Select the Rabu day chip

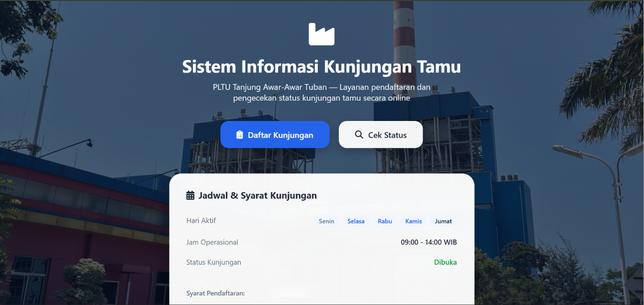click(x=385, y=221)
